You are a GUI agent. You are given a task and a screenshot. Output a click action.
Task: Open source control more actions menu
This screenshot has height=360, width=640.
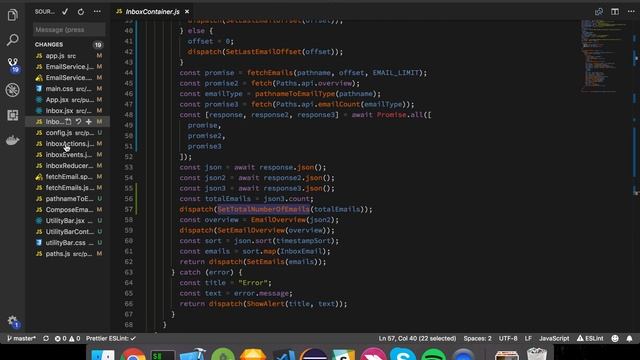[x=97, y=12]
